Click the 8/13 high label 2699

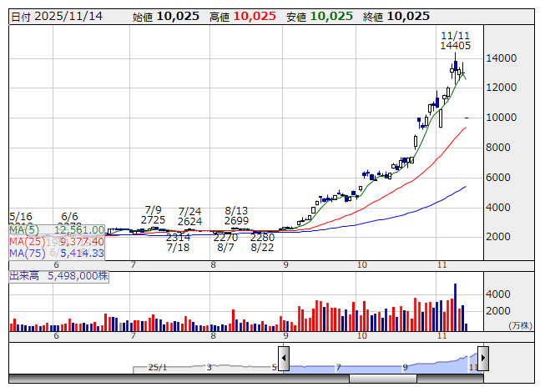pos(238,220)
